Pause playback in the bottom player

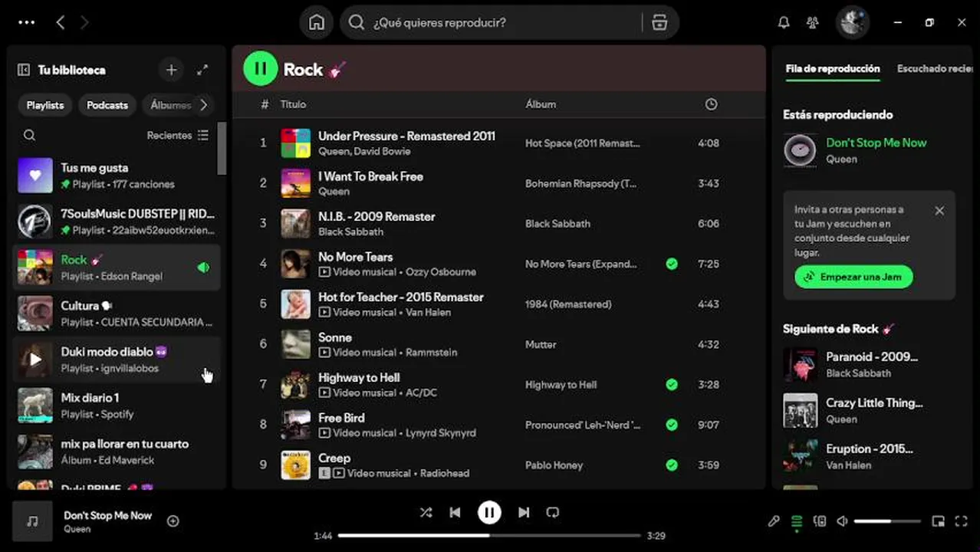click(x=489, y=512)
